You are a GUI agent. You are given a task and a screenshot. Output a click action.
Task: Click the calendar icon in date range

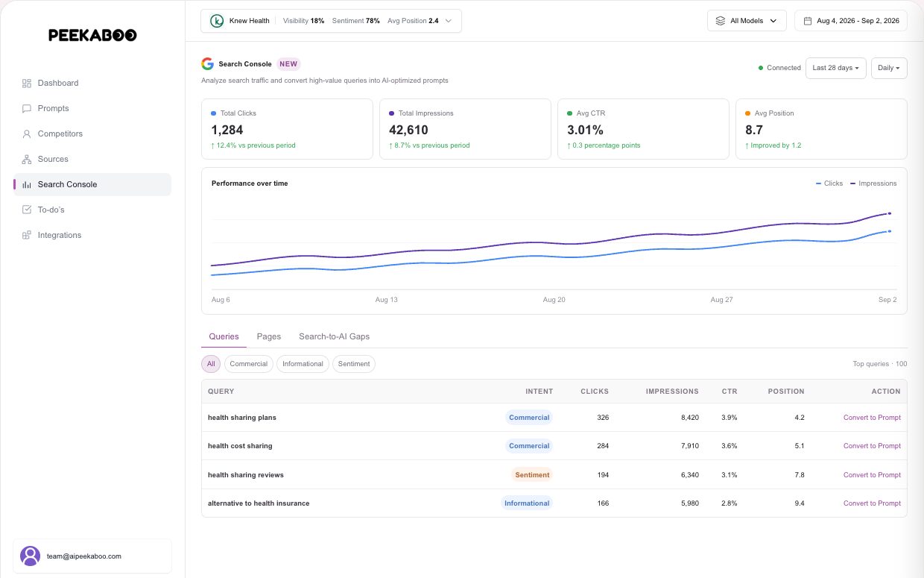808,21
